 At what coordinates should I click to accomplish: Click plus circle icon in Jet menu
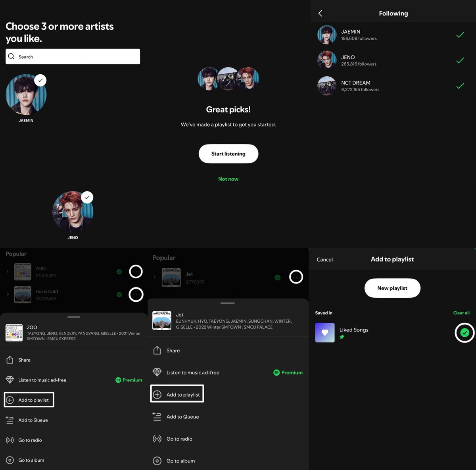point(157,395)
